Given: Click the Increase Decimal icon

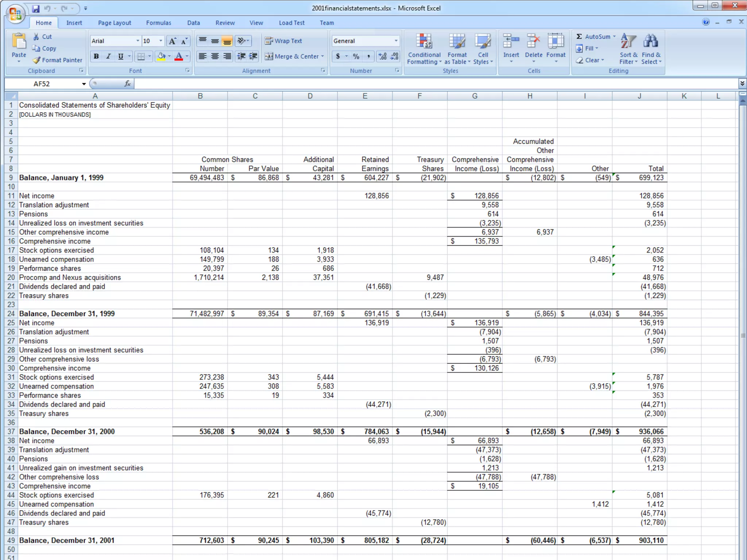Looking at the screenshot, I should 382,56.
